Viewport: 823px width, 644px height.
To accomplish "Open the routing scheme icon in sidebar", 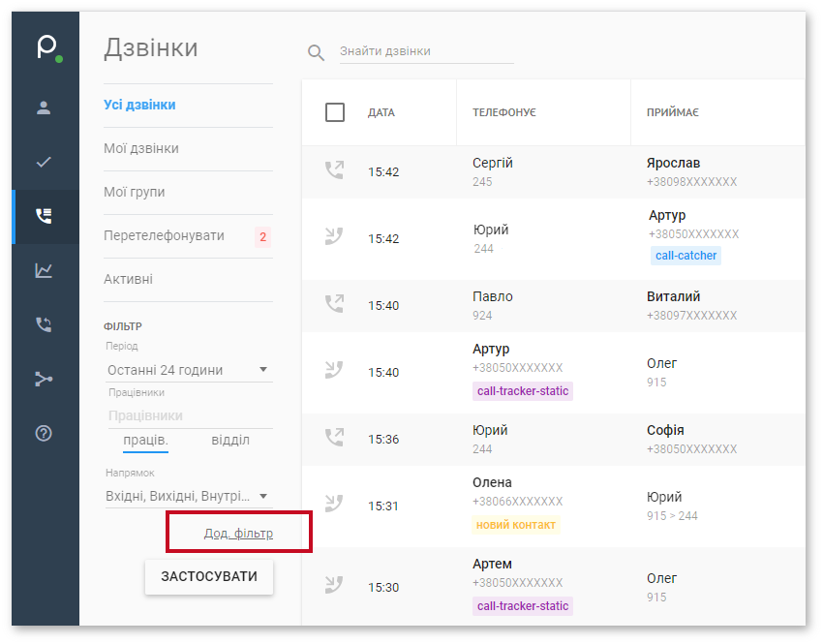I will click(44, 379).
